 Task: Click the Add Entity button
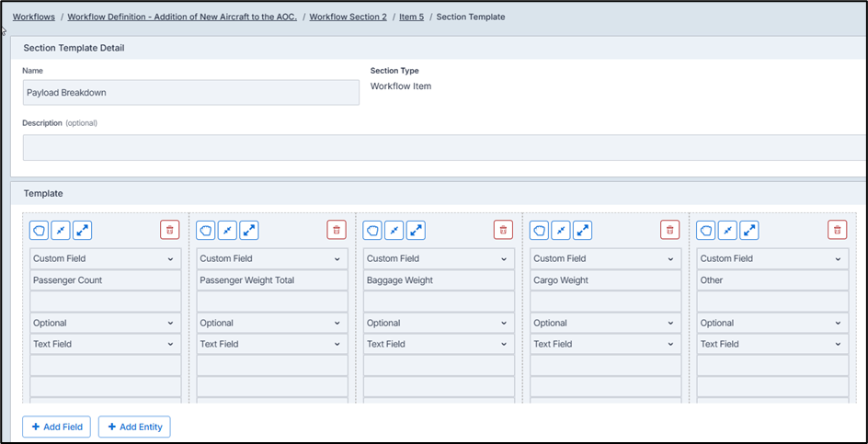134,427
